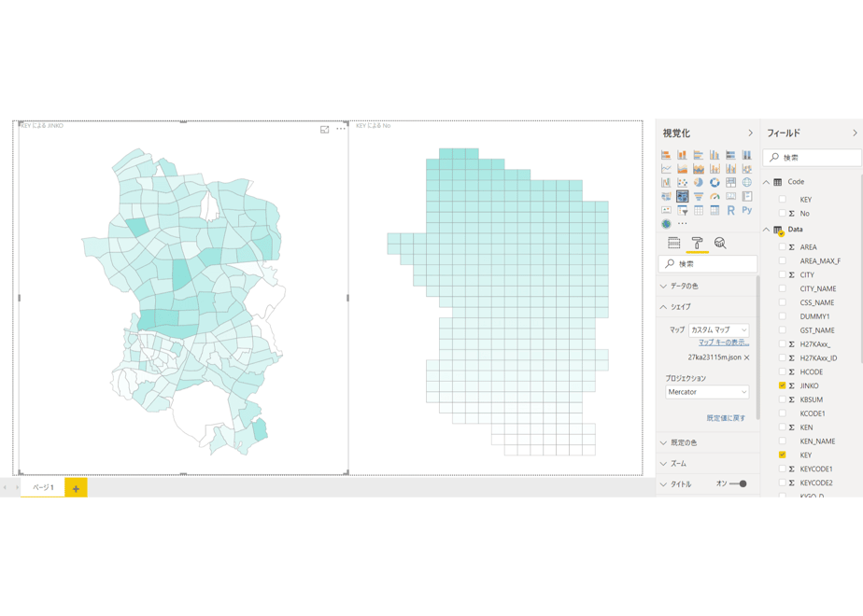Choose the R script visual icon
The height and width of the screenshot is (616, 863).
pyautogui.click(x=731, y=210)
